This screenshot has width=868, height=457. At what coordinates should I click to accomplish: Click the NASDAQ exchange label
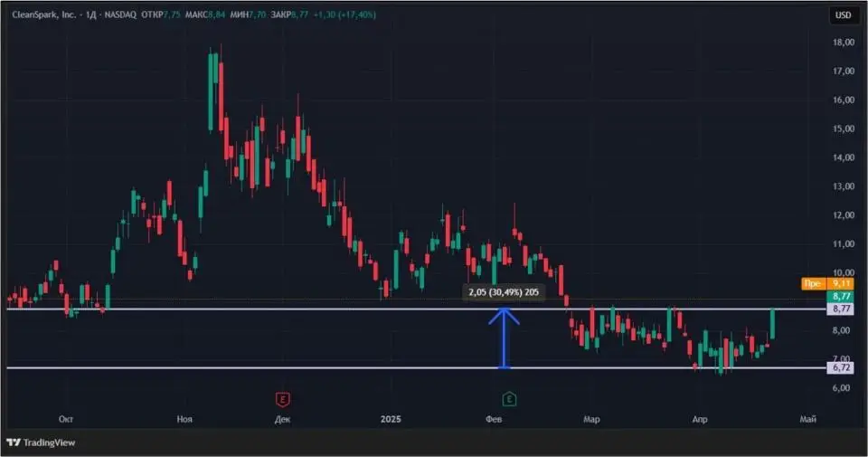(x=120, y=15)
